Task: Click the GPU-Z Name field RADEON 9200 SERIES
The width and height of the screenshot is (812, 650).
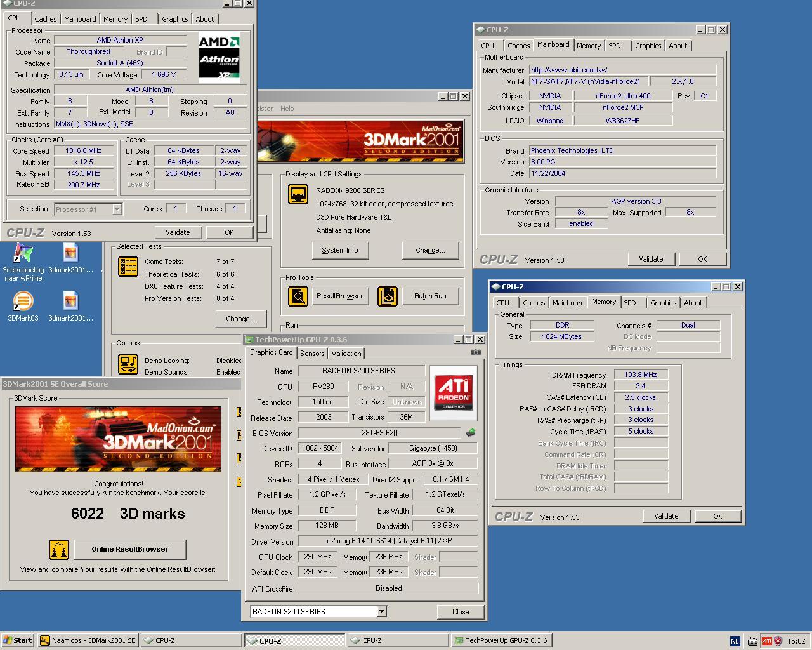Action: point(362,371)
